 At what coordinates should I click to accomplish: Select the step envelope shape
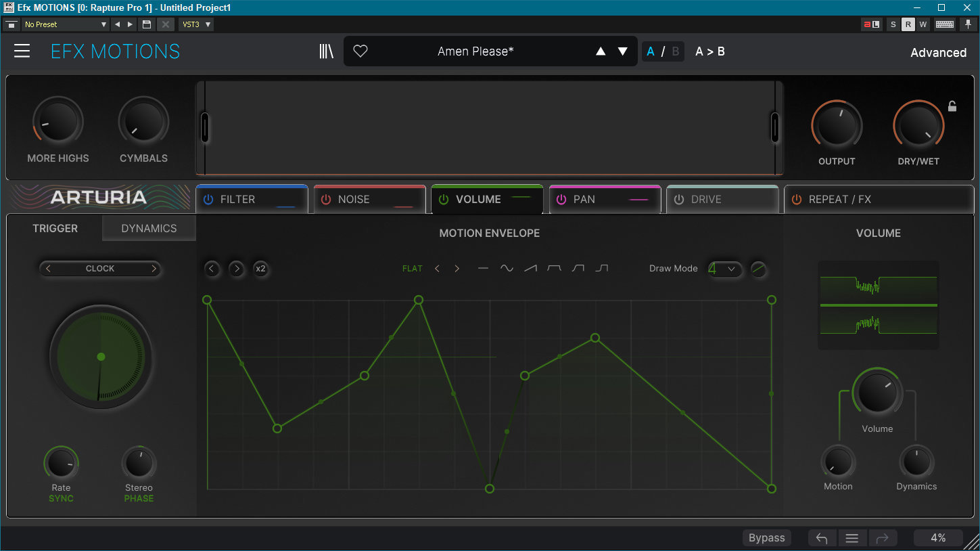(601, 269)
